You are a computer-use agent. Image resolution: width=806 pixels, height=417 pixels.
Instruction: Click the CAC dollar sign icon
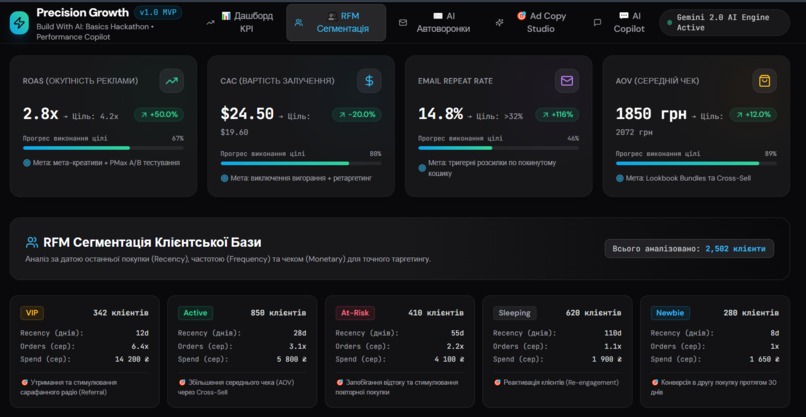[369, 81]
